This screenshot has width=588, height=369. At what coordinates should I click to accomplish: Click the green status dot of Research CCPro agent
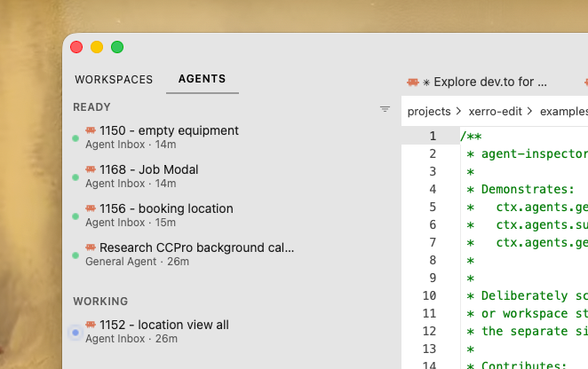[x=75, y=255]
